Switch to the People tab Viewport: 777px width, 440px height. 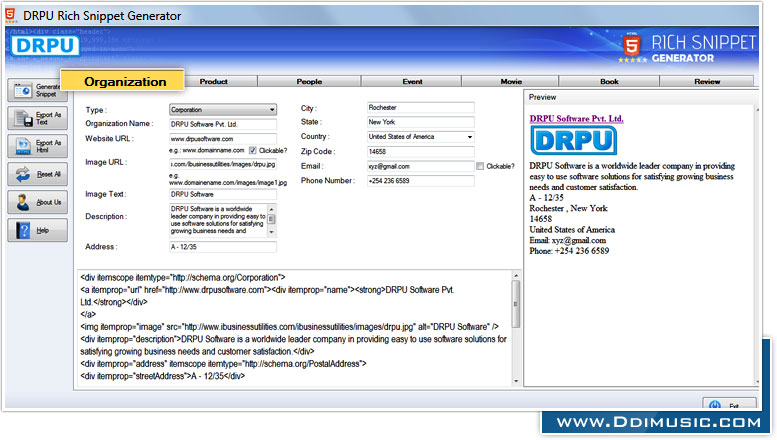[309, 81]
